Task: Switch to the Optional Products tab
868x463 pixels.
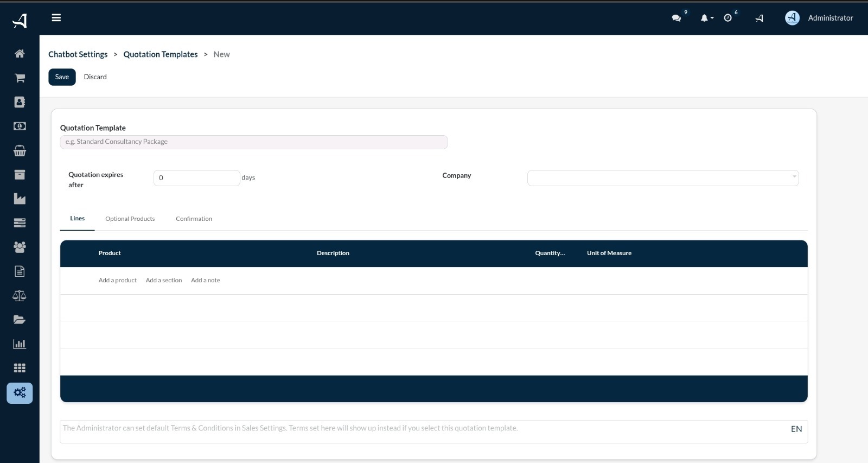Action: pyautogui.click(x=130, y=219)
